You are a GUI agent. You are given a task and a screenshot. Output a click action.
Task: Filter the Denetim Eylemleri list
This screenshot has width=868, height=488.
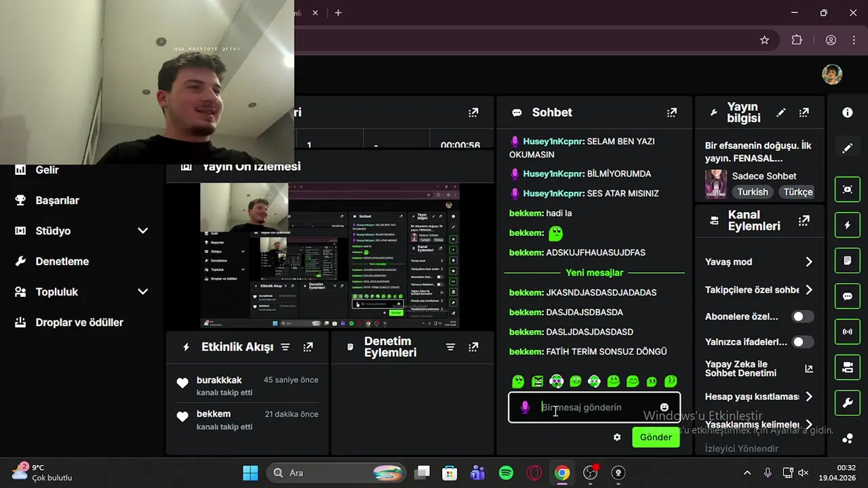450,347
